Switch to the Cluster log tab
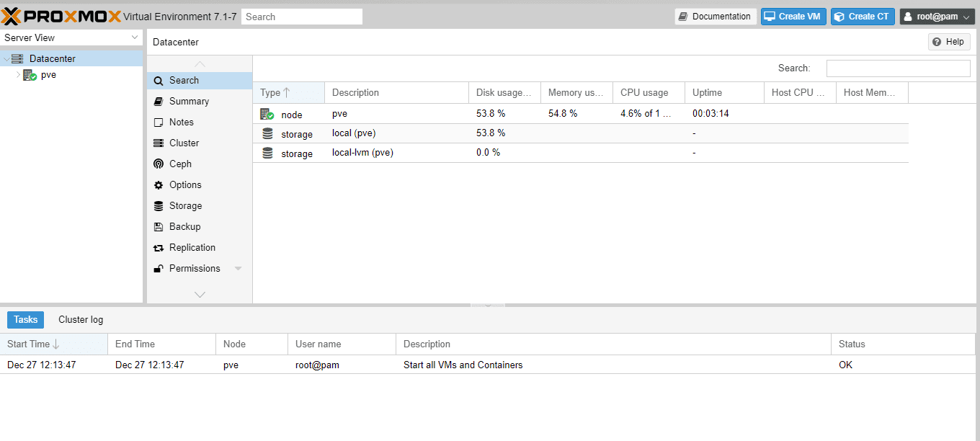The width and height of the screenshot is (980, 441). point(81,320)
